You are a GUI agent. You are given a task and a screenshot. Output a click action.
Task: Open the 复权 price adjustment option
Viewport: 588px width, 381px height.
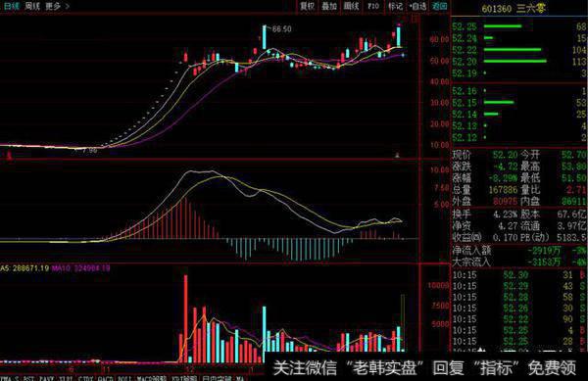pos(307,6)
